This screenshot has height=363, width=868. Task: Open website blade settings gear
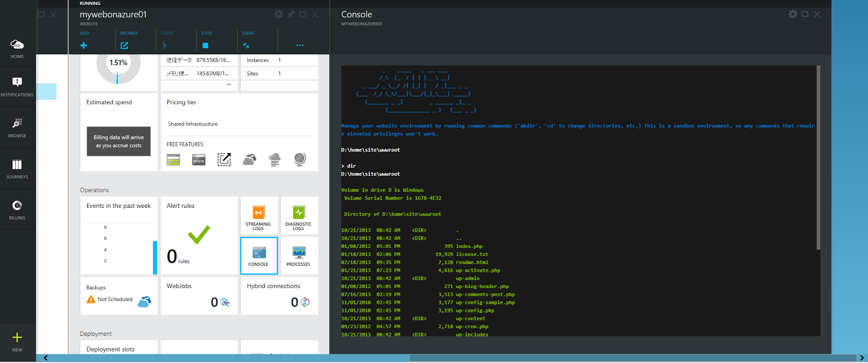click(x=278, y=14)
